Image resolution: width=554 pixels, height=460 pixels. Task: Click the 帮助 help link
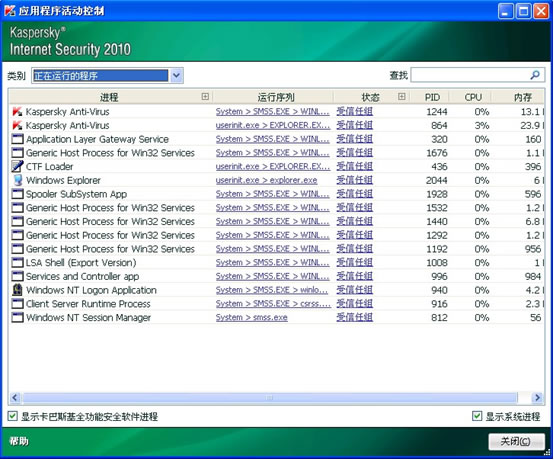click(x=19, y=441)
